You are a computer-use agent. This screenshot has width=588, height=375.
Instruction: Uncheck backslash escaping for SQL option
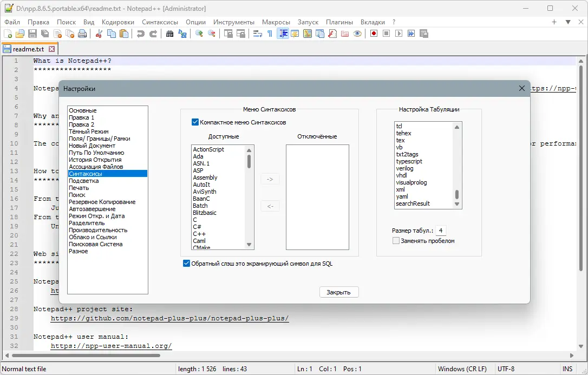tap(186, 264)
